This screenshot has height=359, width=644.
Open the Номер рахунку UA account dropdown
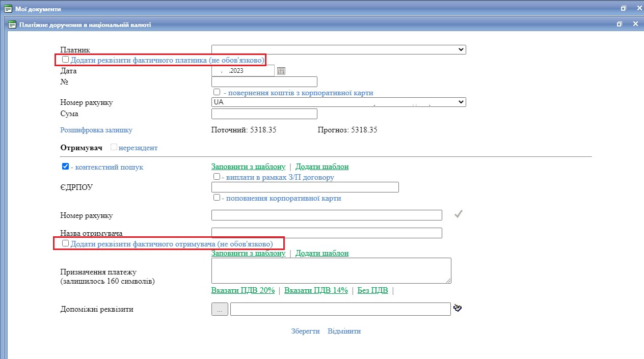point(338,102)
